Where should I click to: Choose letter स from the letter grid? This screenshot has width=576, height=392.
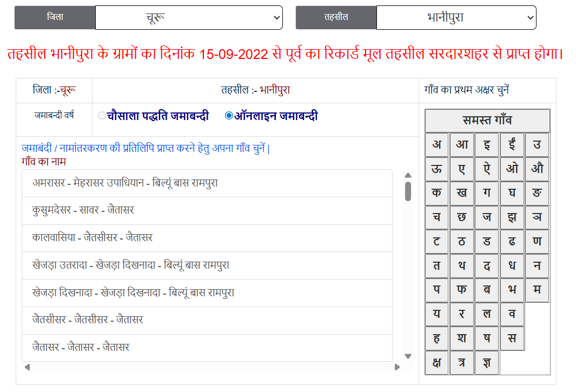click(x=512, y=338)
